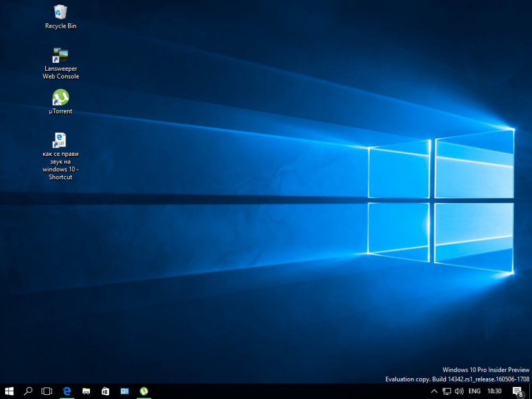The image size is (532, 399).
Task: Switch to Microsoft Edge on the taskbar
Action: (67, 391)
